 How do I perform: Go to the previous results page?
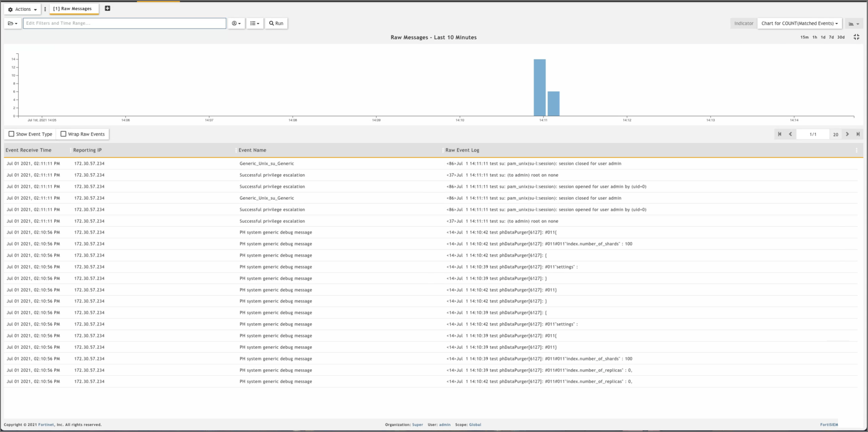(x=790, y=134)
